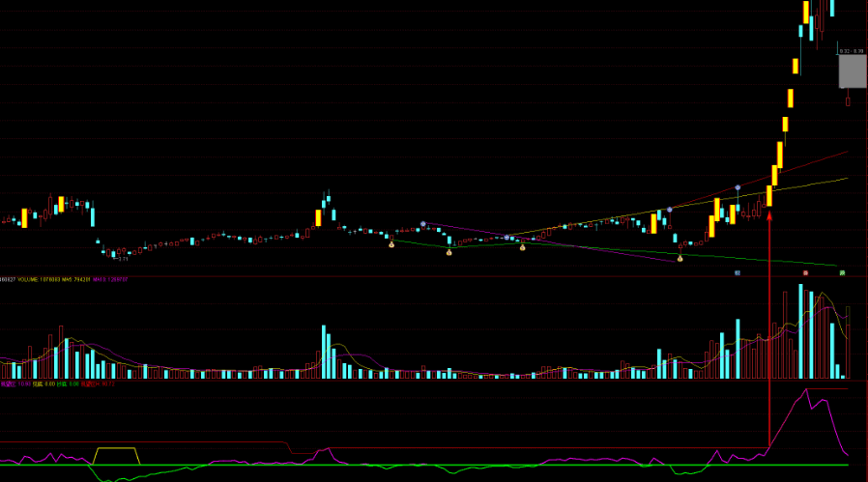
Task: Select the leftmost money bag buy marker
Action: [391, 244]
